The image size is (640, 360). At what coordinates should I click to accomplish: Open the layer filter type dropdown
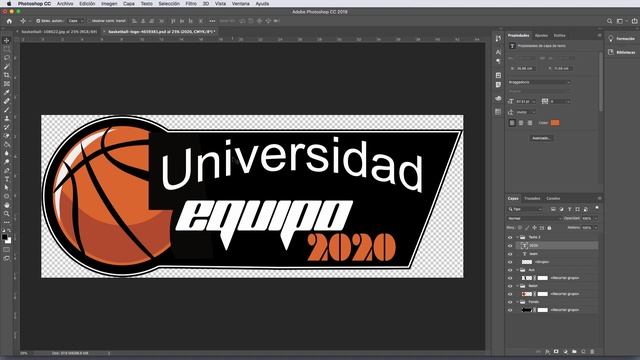[x=525, y=209]
